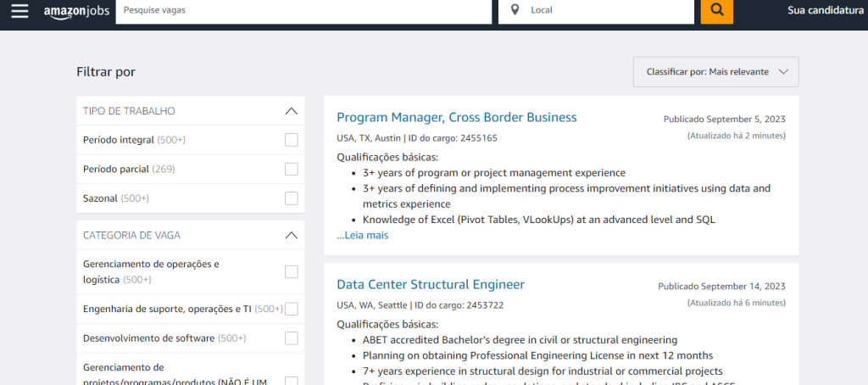Screen dimensions: 868x385
Task: Click '7+ years experience in structural design' line
Action: pyautogui.click(x=542, y=371)
